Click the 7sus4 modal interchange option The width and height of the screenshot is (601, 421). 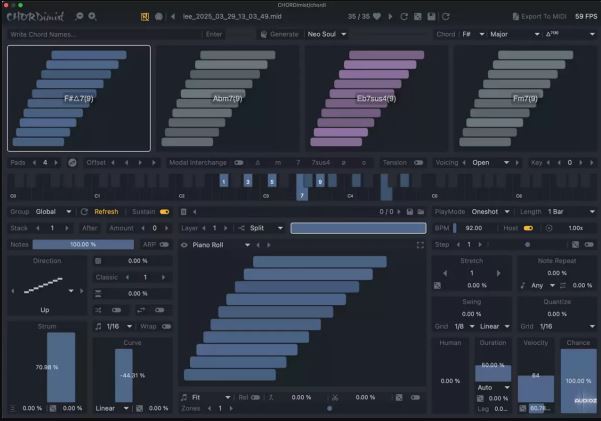point(320,163)
